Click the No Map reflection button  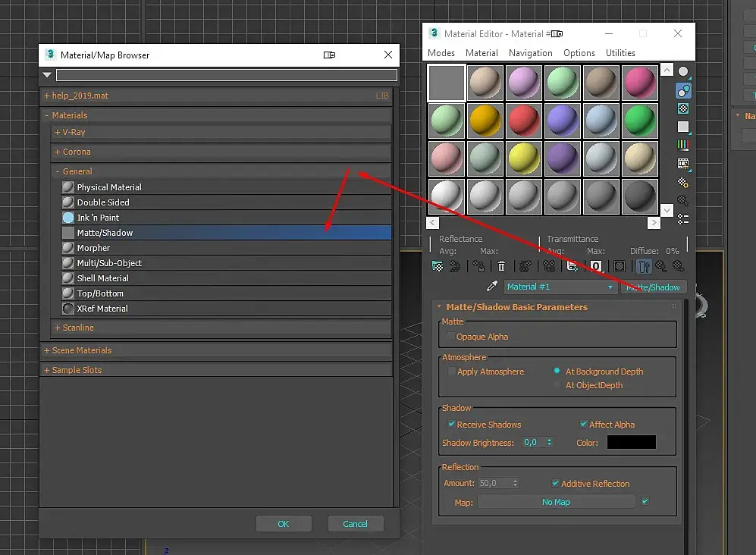(x=556, y=502)
